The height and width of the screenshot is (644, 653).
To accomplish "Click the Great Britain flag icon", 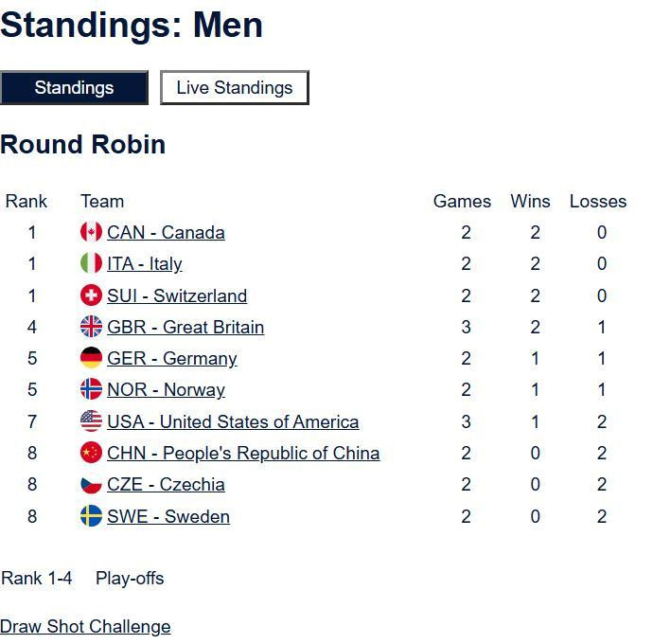I will (91, 327).
